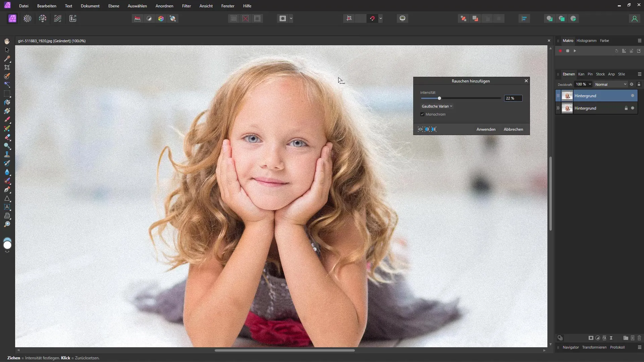The image size is (644, 362).
Task: Switch to the Protokoll tab
Action: pyautogui.click(x=617, y=347)
